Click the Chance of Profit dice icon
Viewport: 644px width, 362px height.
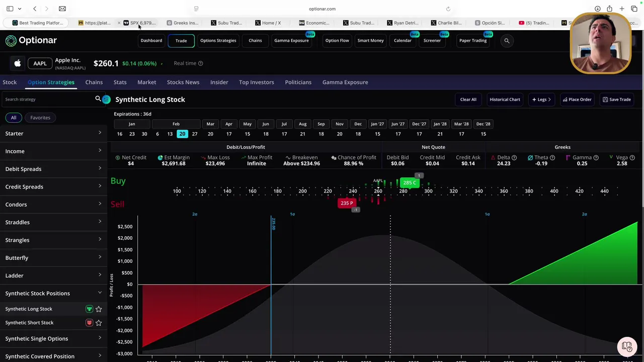pos(334,158)
